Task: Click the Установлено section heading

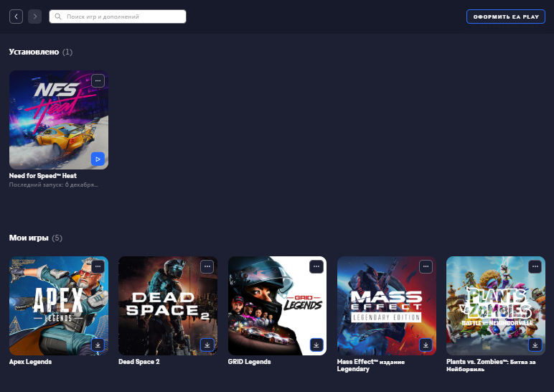Action: [x=34, y=52]
